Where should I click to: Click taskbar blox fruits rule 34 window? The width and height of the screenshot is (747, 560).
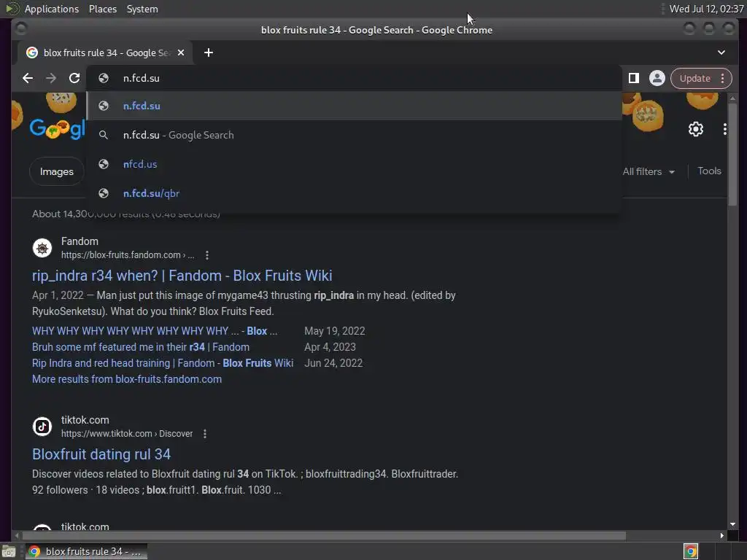click(x=86, y=551)
